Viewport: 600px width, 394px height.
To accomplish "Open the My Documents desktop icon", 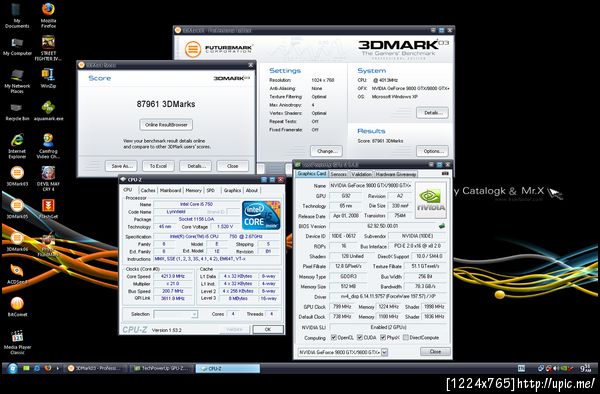I will click(17, 15).
